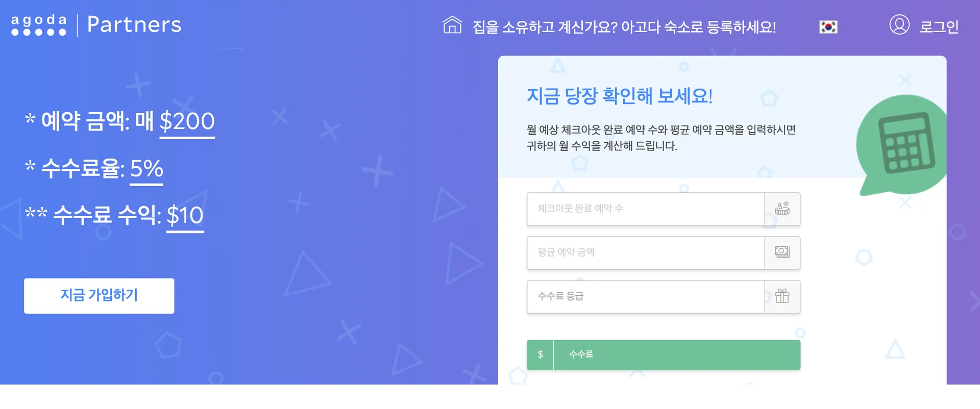This screenshot has width=980, height=409.
Task: Click the gift icon beside commission tier field
Action: point(782,296)
